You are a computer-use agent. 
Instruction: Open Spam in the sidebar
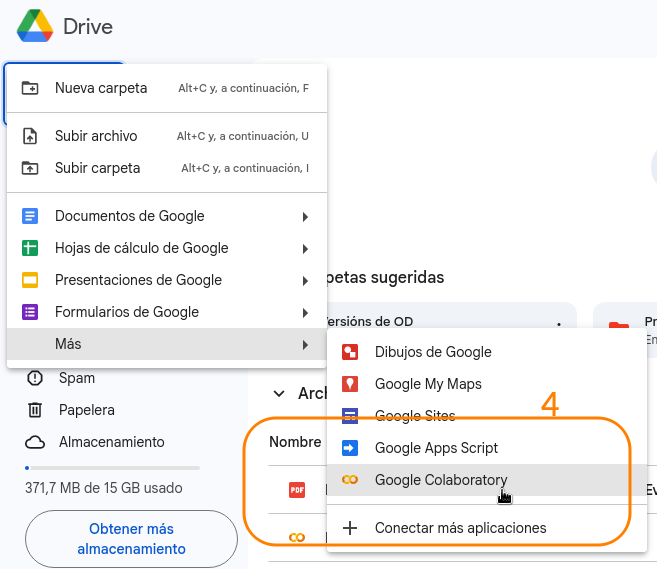pyautogui.click(x=77, y=378)
